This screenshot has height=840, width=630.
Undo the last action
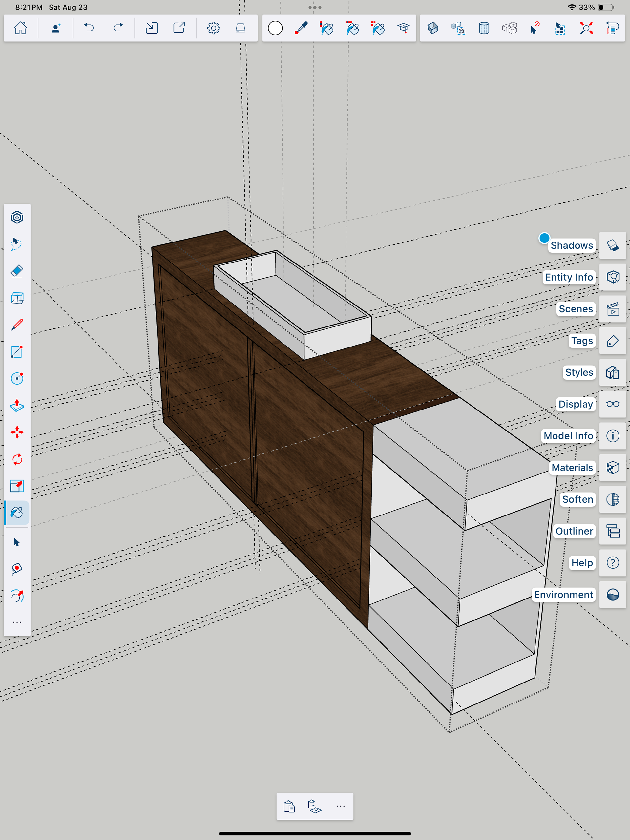tap(89, 28)
